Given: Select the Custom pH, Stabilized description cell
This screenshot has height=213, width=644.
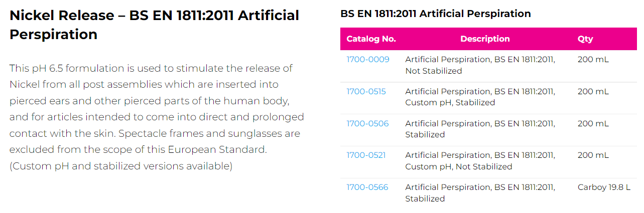Looking at the screenshot, I should tap(480, 97).
